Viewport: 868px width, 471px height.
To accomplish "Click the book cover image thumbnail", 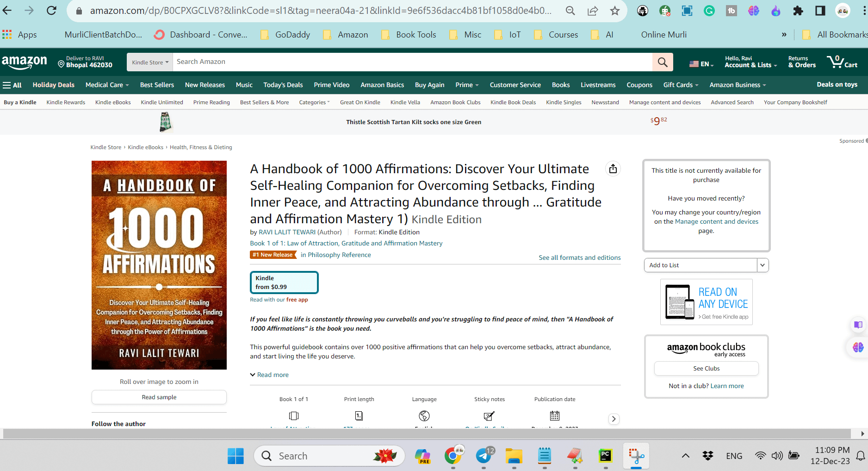I will 159,265.
